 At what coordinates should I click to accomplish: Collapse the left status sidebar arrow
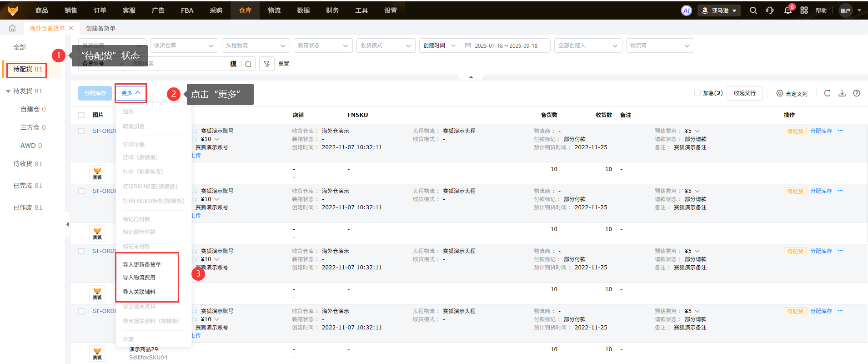[x=67, y=224]
